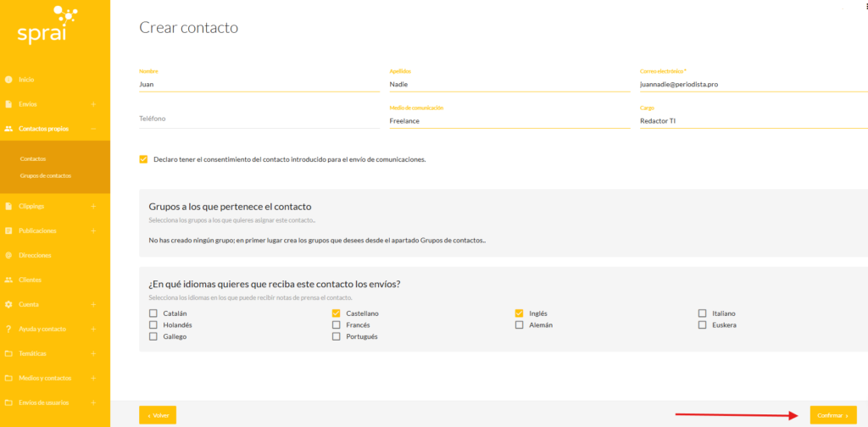868x427 pixels.
Task: Uncheck the consent declaration checkbox
Action: (143, 158)
